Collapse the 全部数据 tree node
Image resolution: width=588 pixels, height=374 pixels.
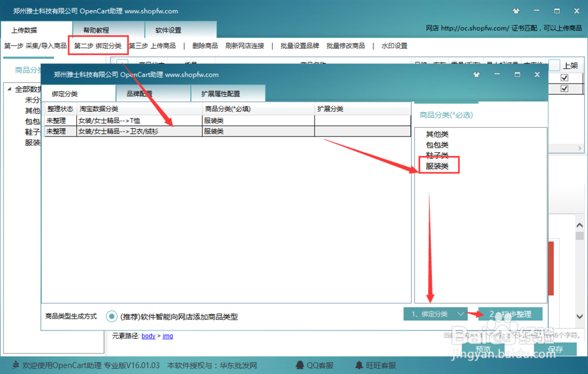pyautogui.click(x=9, y=89)
